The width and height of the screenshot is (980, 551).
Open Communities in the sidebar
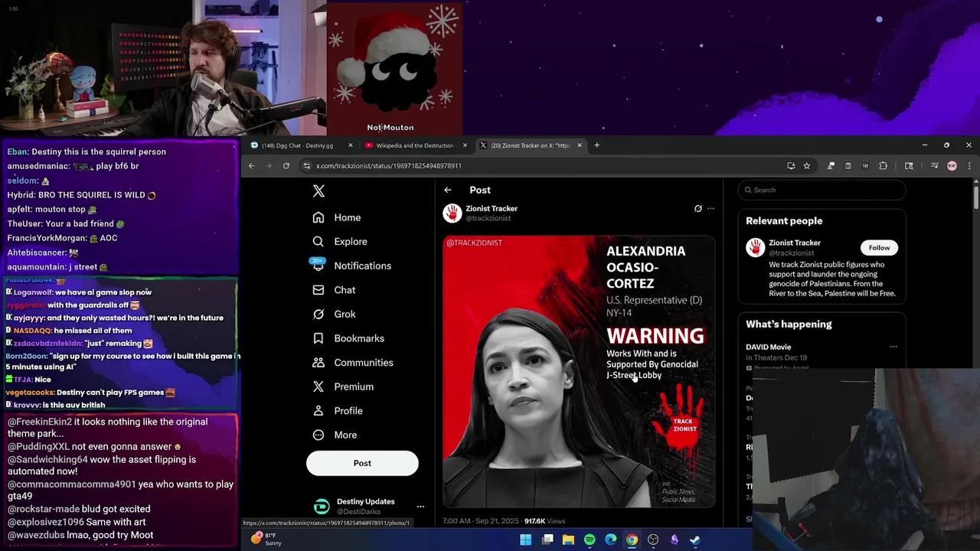coord(353,363)
